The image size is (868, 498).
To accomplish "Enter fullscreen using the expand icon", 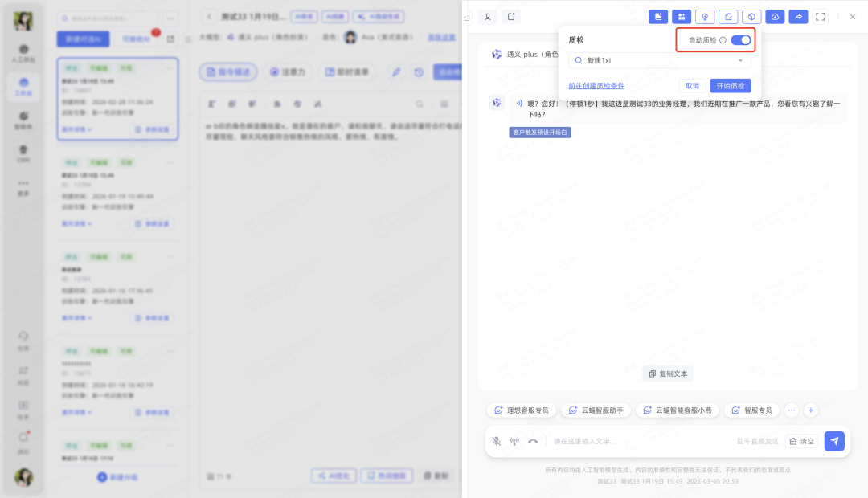I will coord(821,17).
